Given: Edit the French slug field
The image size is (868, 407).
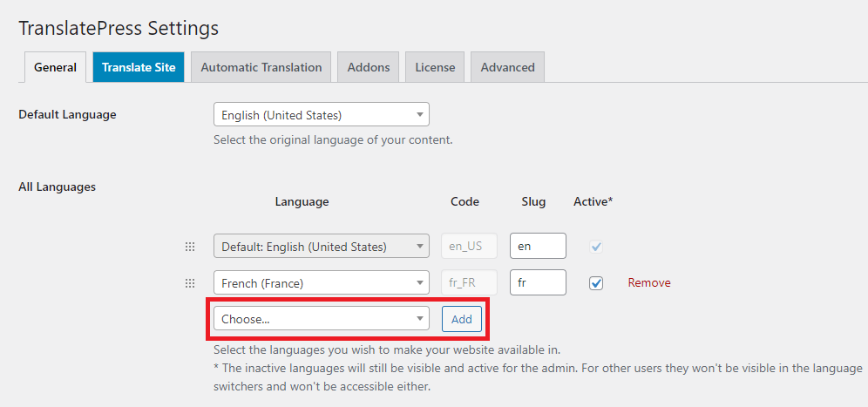Looking at the screenshot, I should click(x=538, y=283).
